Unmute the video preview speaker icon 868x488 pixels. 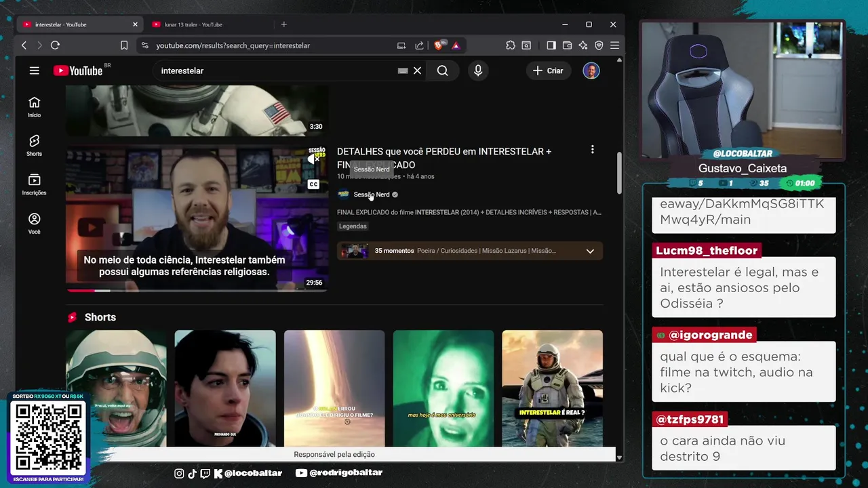(313, 159)
